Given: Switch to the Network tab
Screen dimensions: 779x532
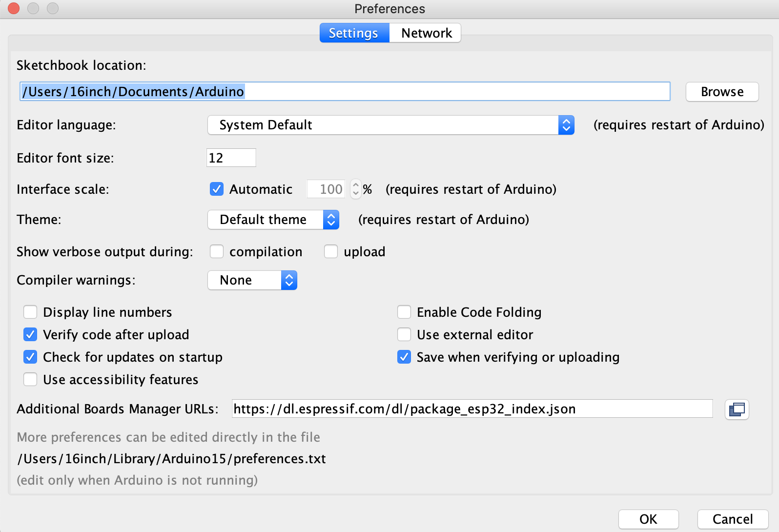Looking at the screenshot, I should coord(426,33).
